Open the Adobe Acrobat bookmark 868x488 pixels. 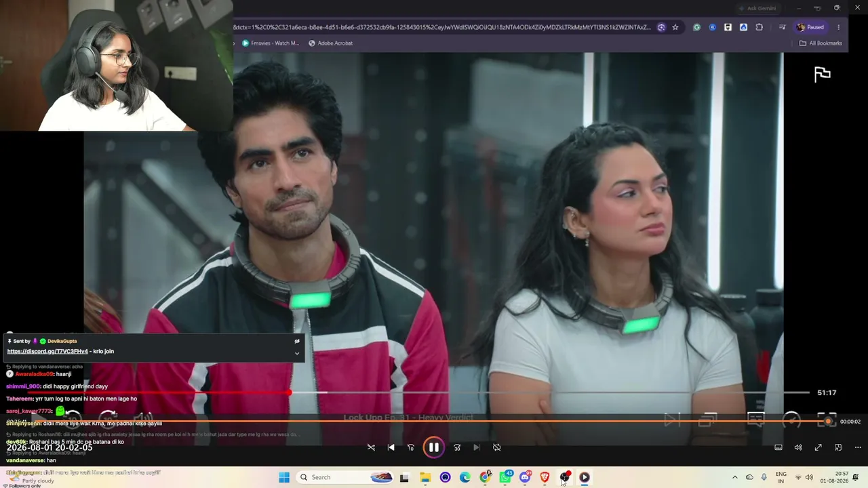click(x=330, y=43)
